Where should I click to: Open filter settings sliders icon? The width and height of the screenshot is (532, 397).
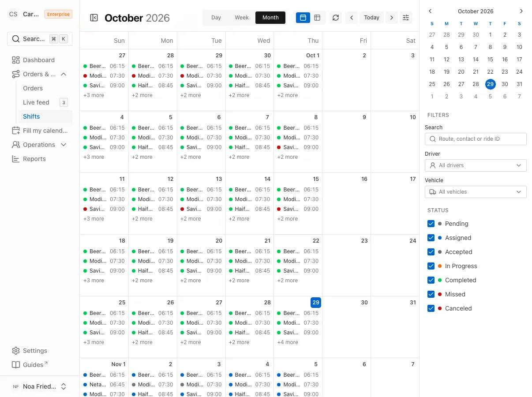(406, 18)
